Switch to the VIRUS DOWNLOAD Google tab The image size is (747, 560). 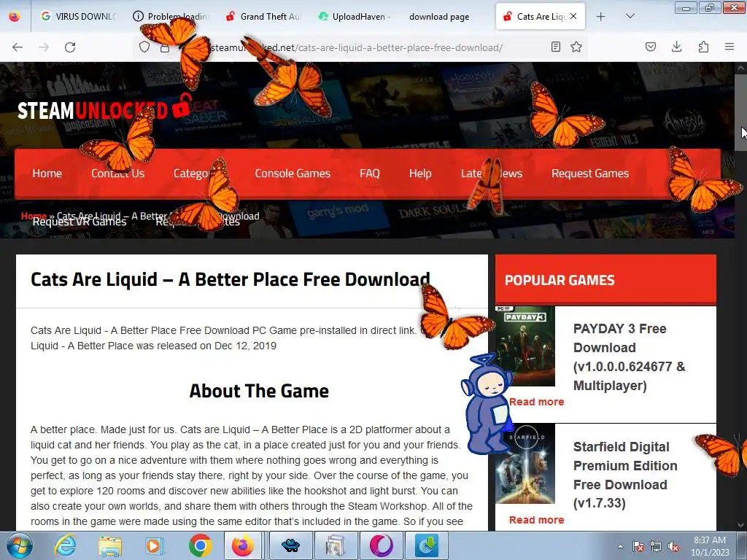(x=79, y=16)
